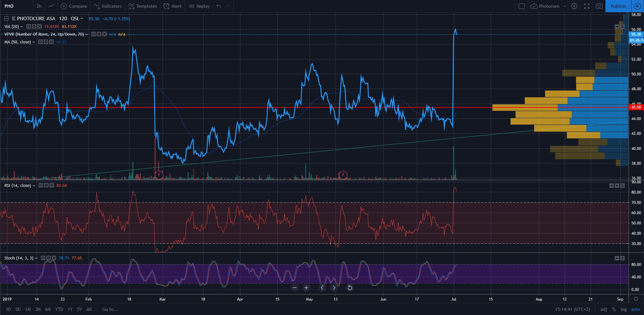
Task: Open chart settings gear in top toolbar
Action: click(574, 6)
